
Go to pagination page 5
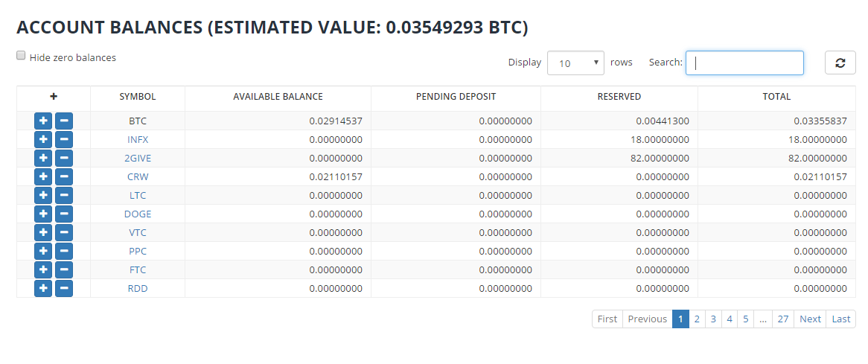coord(746,319)
